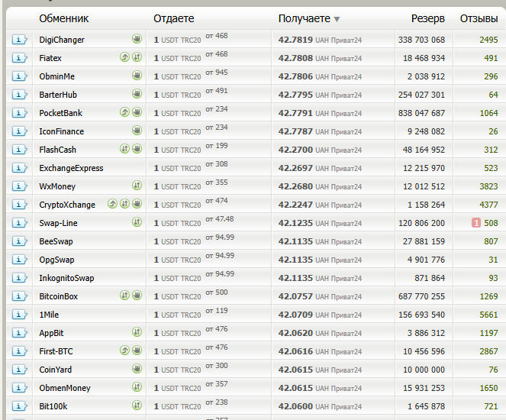Click the hand badge icon in the CoinYard row
The image size is (506, 420).
tap(137, 369)
